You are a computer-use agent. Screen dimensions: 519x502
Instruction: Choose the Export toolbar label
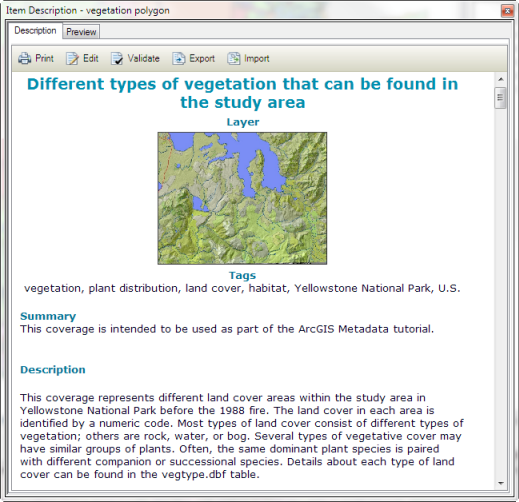click(x=202, y=59)
